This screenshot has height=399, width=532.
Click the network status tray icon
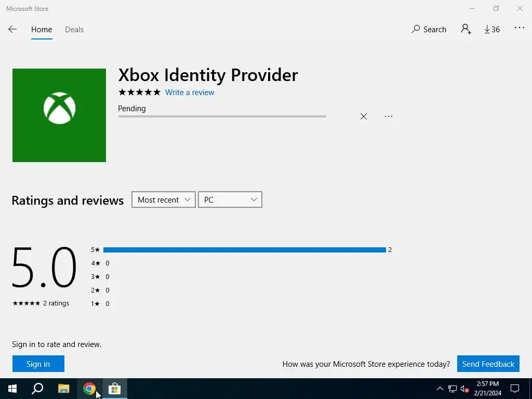[453, 389]
